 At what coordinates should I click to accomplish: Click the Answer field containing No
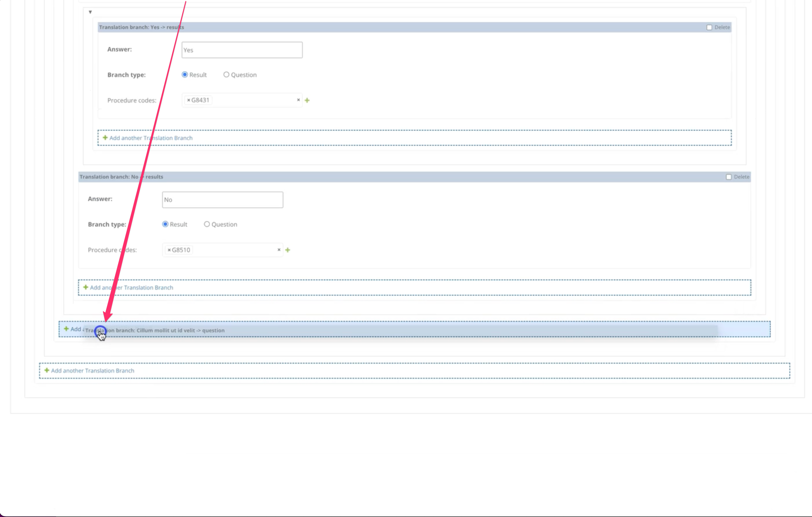point(222,200)
